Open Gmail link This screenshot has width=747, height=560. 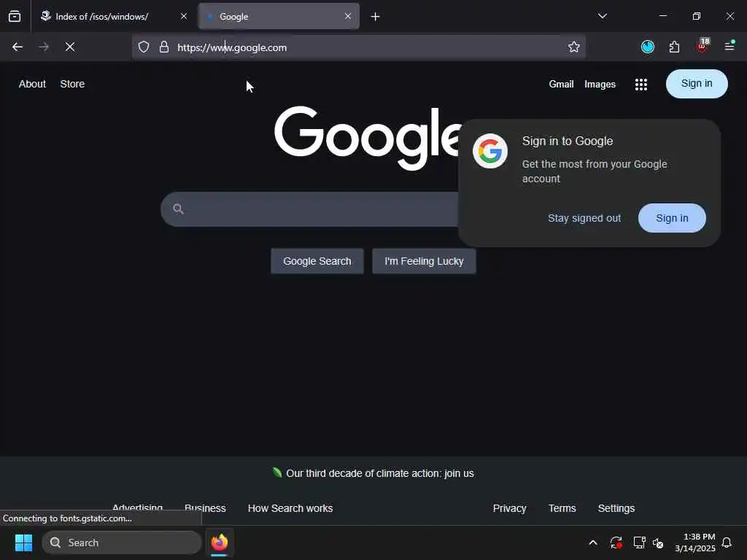[561, 85]
